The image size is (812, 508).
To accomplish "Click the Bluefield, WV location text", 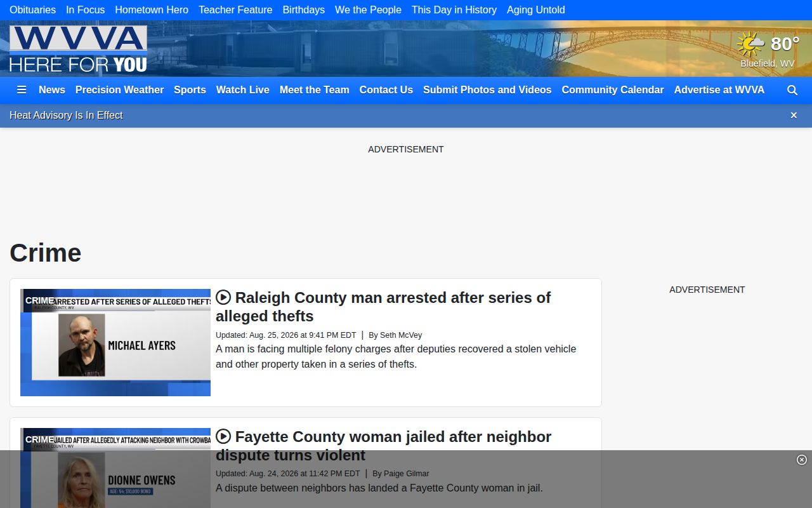I will (768, 63).
